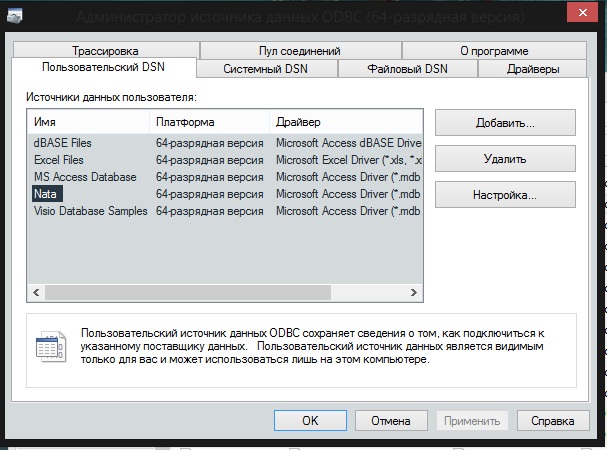Open Настройка... for the selected source

[505, 194]
